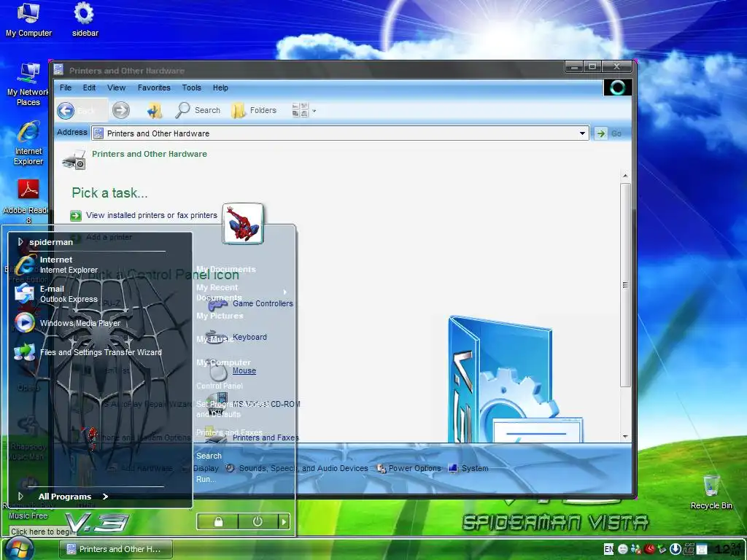This screenshot has height=560, width=747.
Task: Click the messenger tray icon with red X
Action: coord(636,549)
